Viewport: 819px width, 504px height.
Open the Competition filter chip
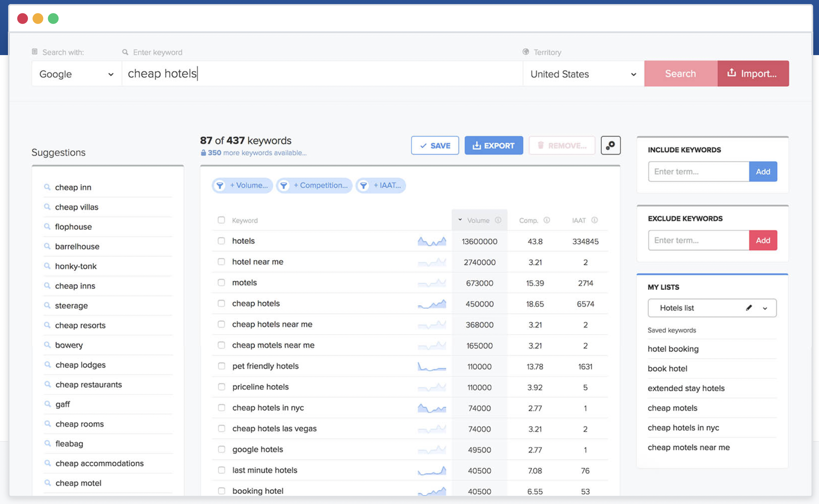point(314,185)
